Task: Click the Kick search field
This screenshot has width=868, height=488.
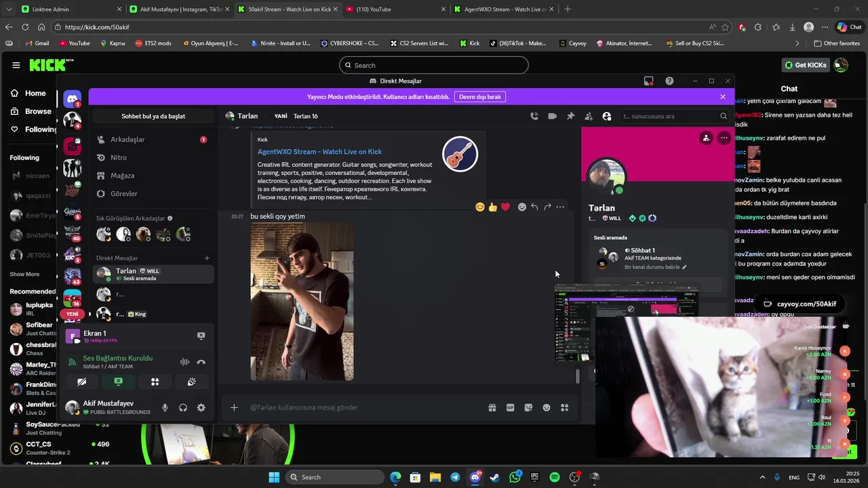Action: [434, 65]
